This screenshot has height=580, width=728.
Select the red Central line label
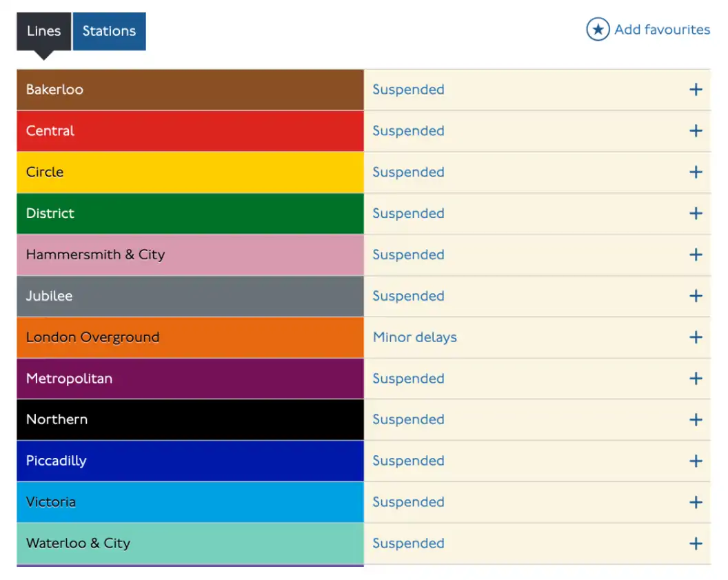(190, 131)
